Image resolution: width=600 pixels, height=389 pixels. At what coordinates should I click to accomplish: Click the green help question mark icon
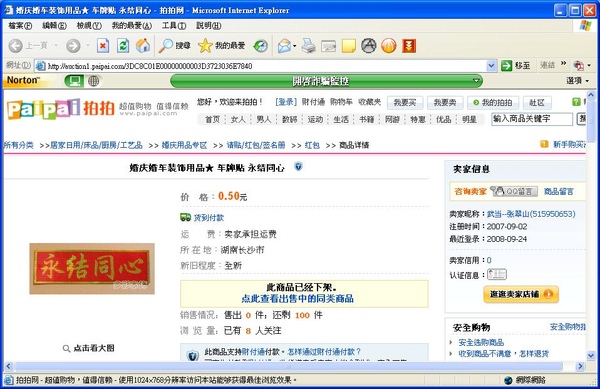(576, 102)
